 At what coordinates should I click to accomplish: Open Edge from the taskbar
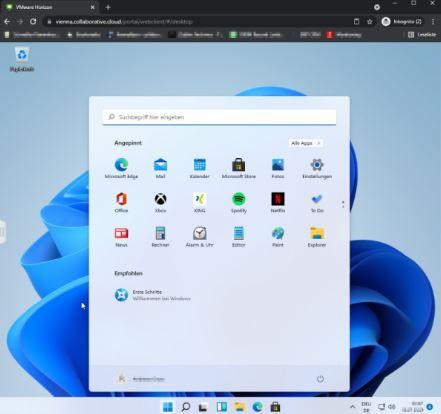click(257, 407)
